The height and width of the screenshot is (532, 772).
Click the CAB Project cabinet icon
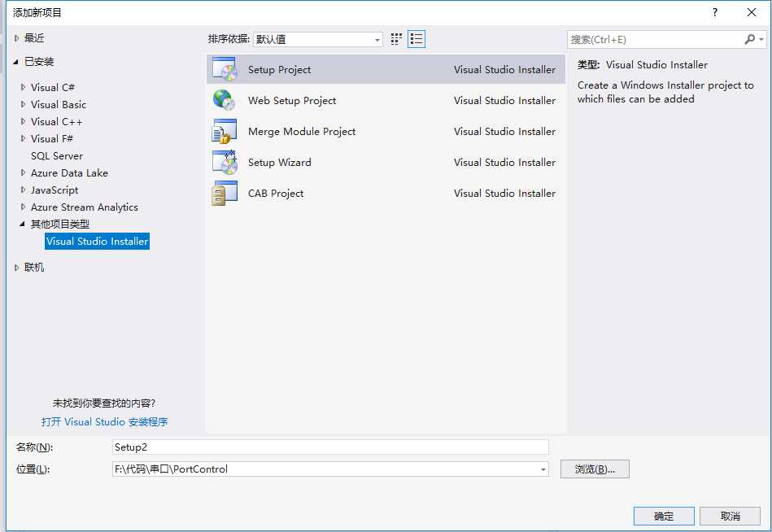click(x=225, y=193)
